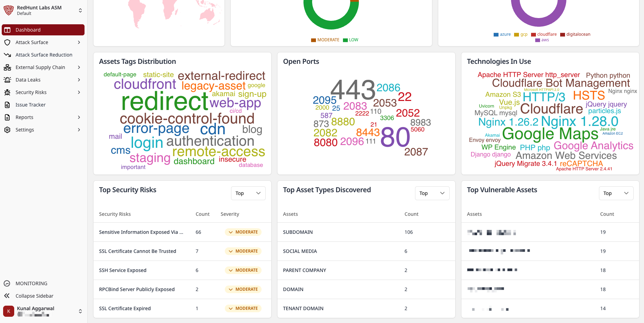Click the redirect tag in tag cloud
The height and width of the screenshot is (323, 644).
pos(165,102)
